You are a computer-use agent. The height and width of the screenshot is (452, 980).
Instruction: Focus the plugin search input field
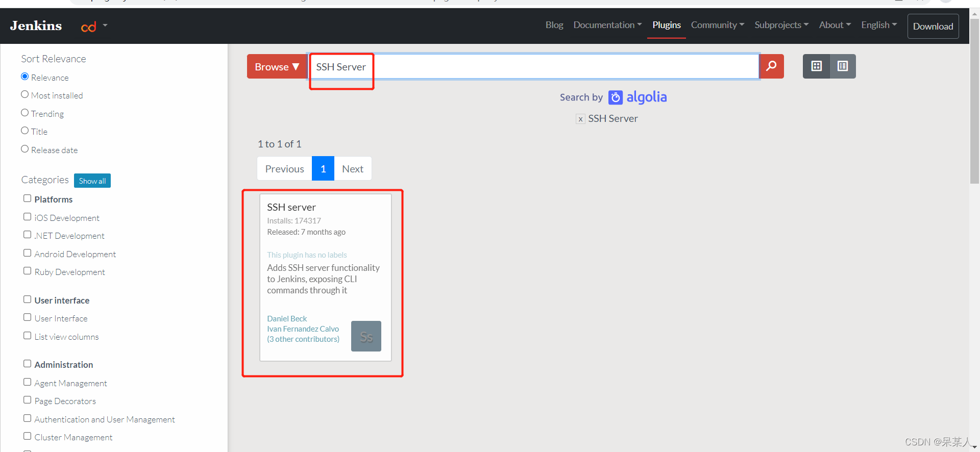tap(533, 66)
